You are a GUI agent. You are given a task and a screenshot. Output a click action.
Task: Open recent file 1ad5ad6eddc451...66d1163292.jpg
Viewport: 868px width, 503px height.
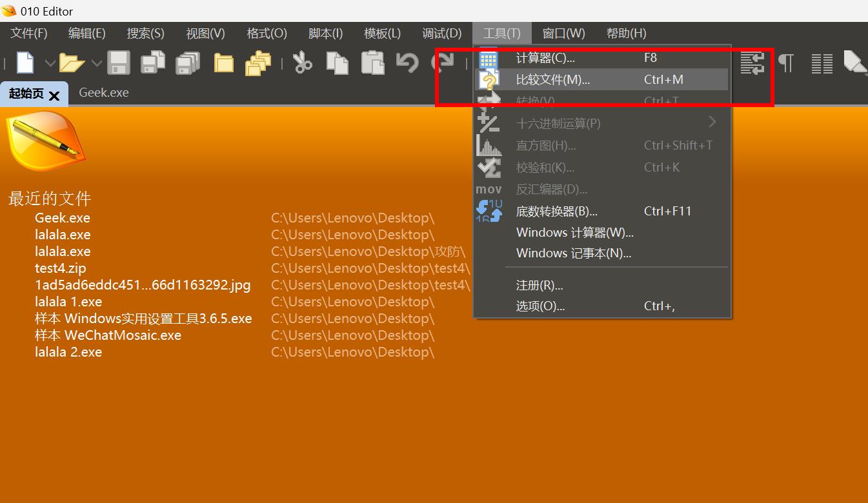143,285
